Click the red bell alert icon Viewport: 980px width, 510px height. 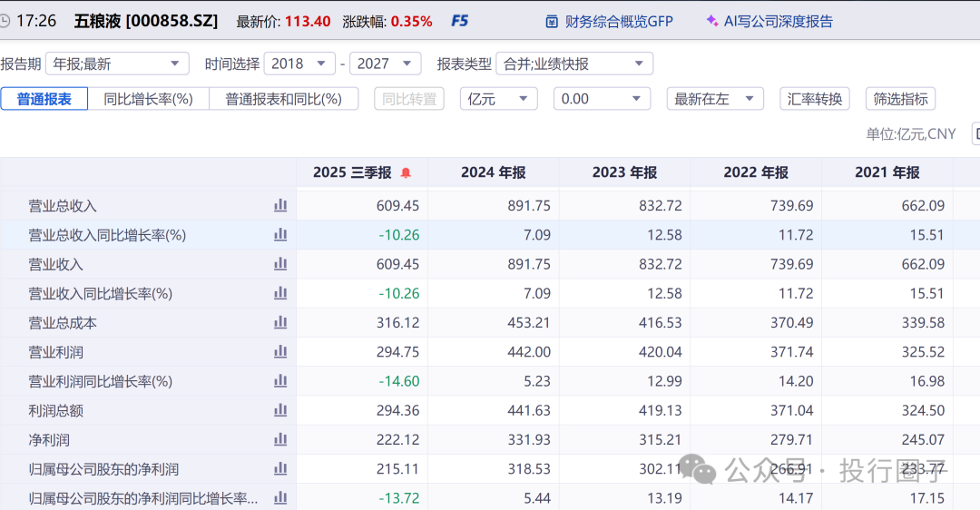[406, 173]
